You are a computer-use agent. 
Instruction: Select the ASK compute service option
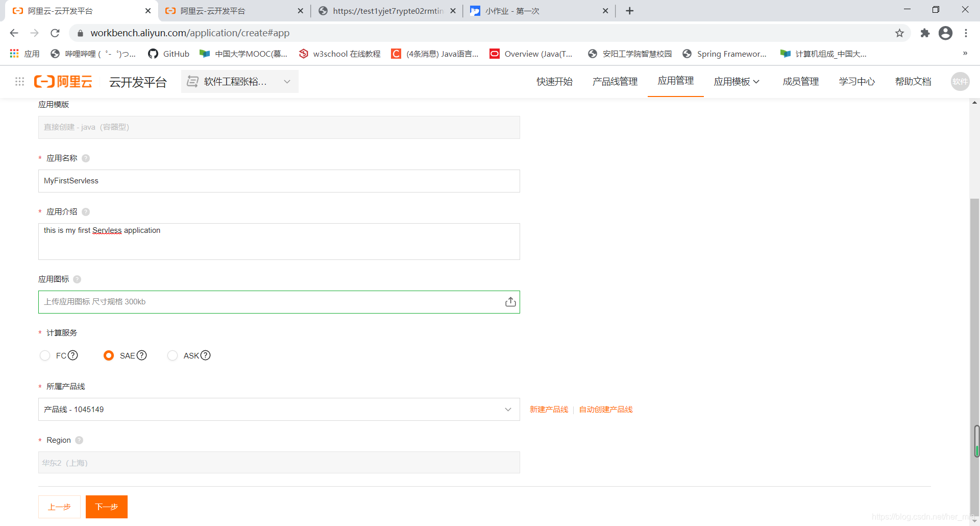click(x=173, y=355)
